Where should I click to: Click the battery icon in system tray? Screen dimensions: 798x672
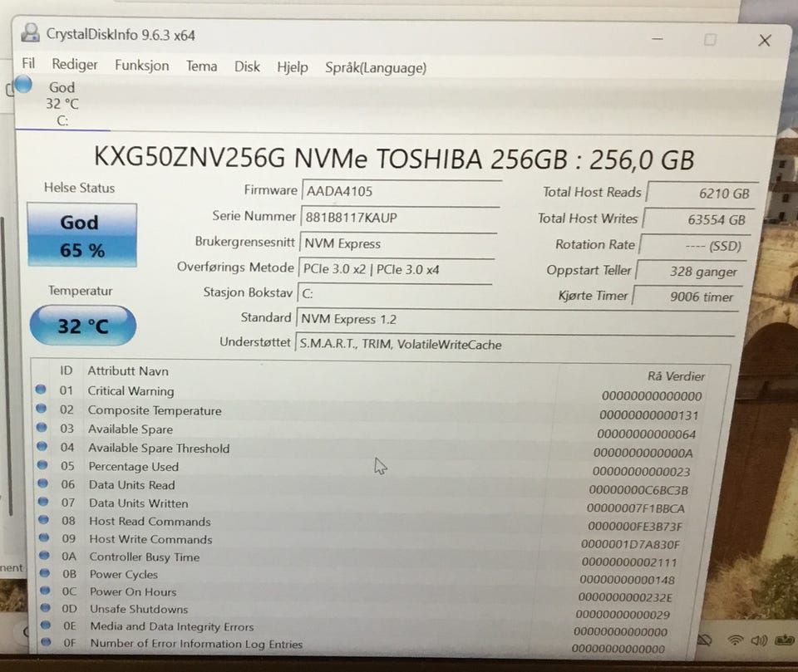(784, 640)
